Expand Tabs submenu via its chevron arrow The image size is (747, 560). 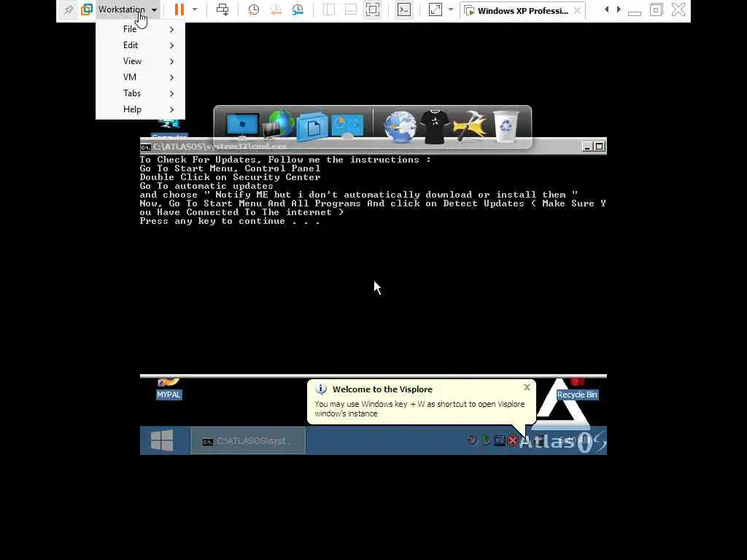pyautogui.click(x=172, y=94)
